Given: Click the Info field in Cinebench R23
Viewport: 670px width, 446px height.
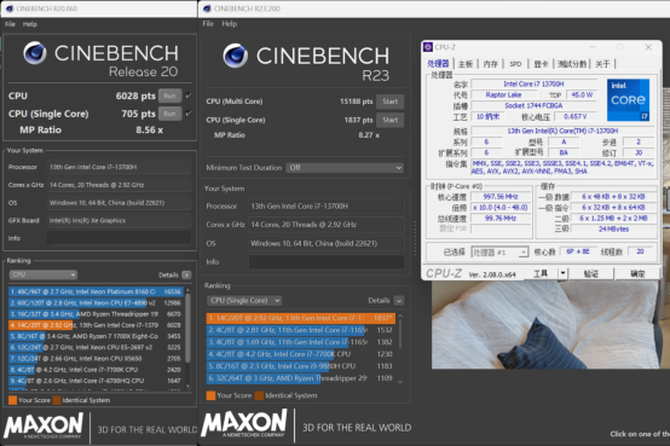Looking at the screenshot, I should [x=326, y=262].
